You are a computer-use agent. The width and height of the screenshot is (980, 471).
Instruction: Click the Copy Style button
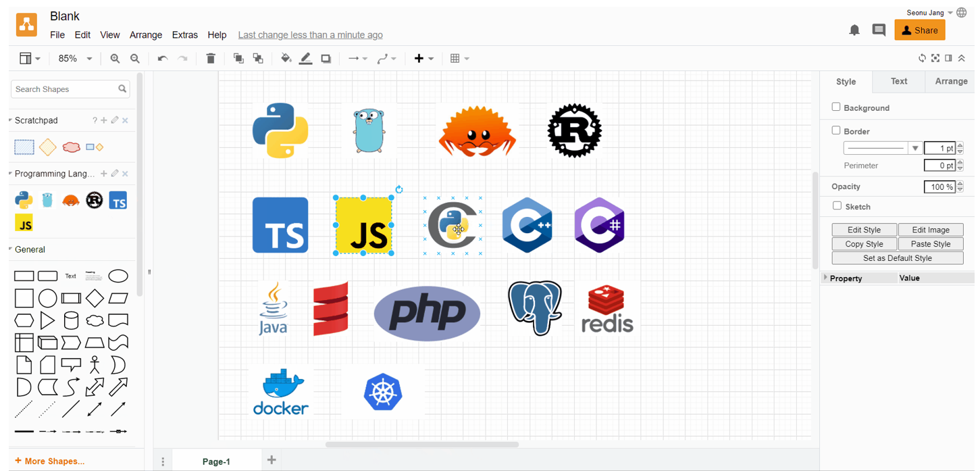click(x=864, y=244)
